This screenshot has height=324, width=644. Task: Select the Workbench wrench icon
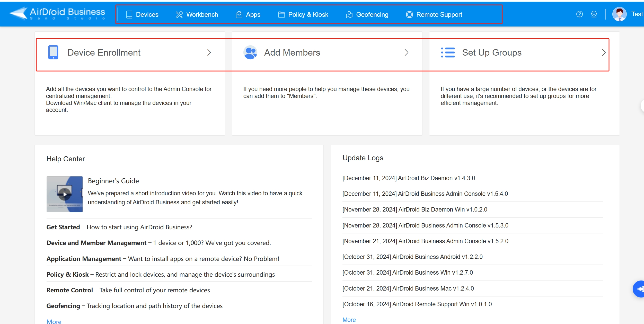pos(179,14)
